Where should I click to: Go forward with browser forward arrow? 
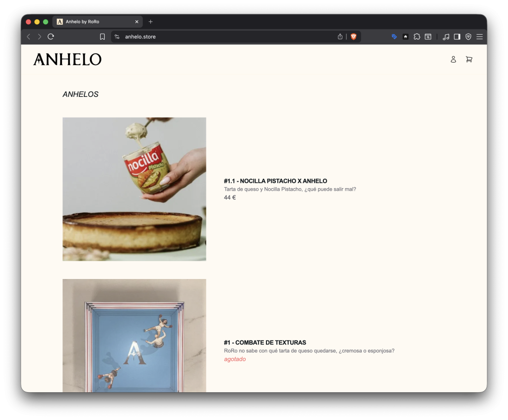(x=40, y=37)
